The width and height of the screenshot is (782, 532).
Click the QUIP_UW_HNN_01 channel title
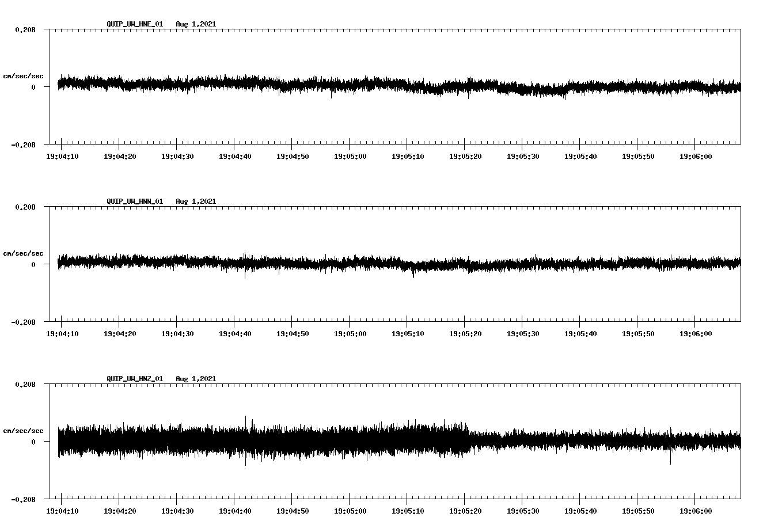(x=135, y=202)
